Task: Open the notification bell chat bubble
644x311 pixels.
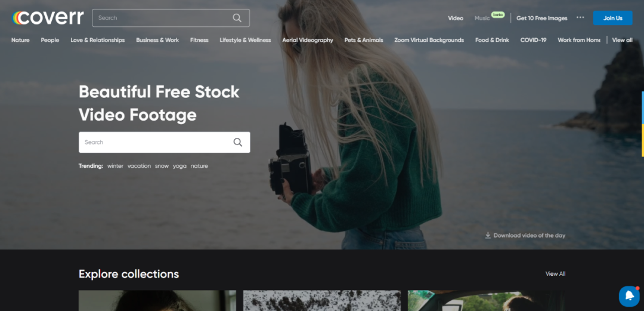Action: 628,296
